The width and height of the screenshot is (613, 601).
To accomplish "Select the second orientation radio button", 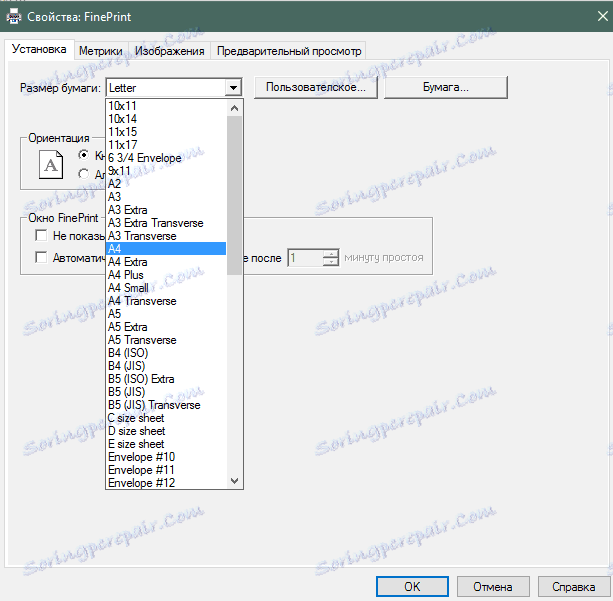I will (83, 173).
